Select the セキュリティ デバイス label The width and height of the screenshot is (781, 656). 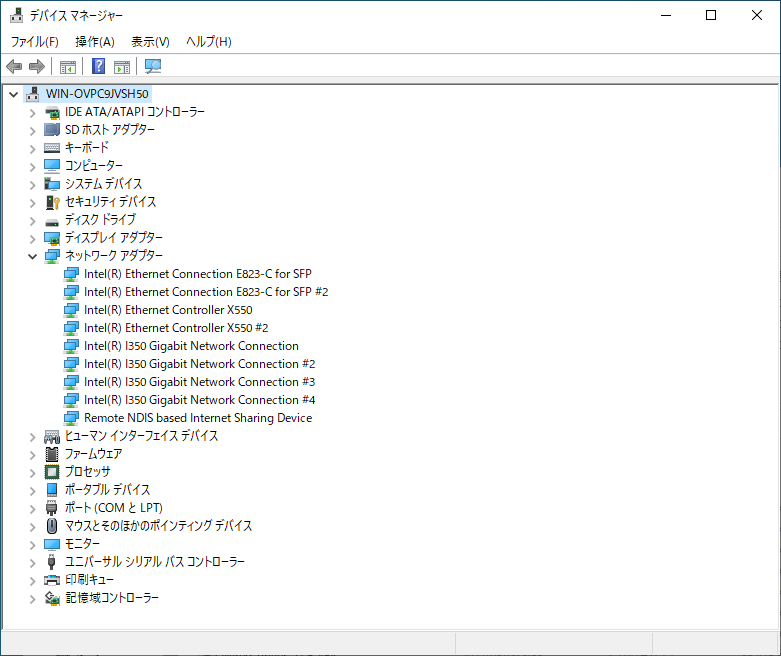tap(111, 202)
